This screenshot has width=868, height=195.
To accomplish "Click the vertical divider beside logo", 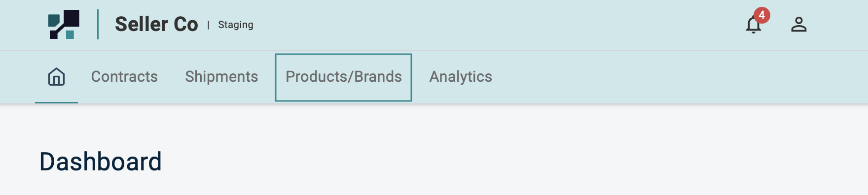I will [98, 24].
